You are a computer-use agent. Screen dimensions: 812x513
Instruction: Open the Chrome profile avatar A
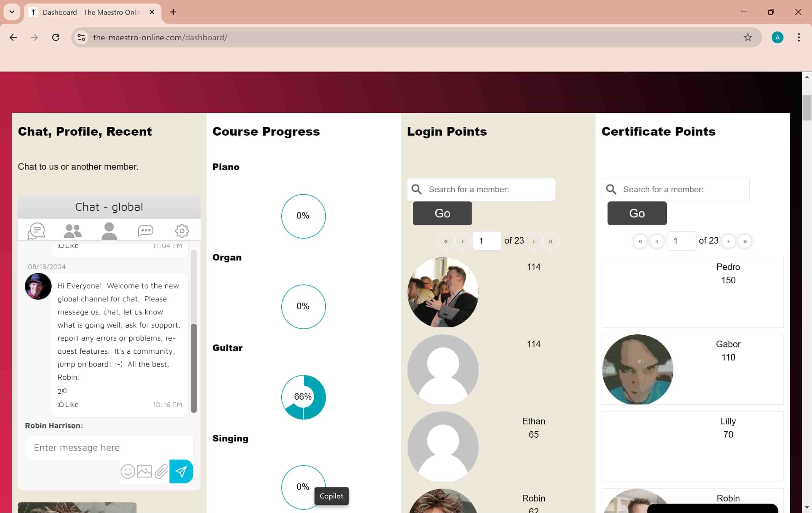click(x=777, y=37)
